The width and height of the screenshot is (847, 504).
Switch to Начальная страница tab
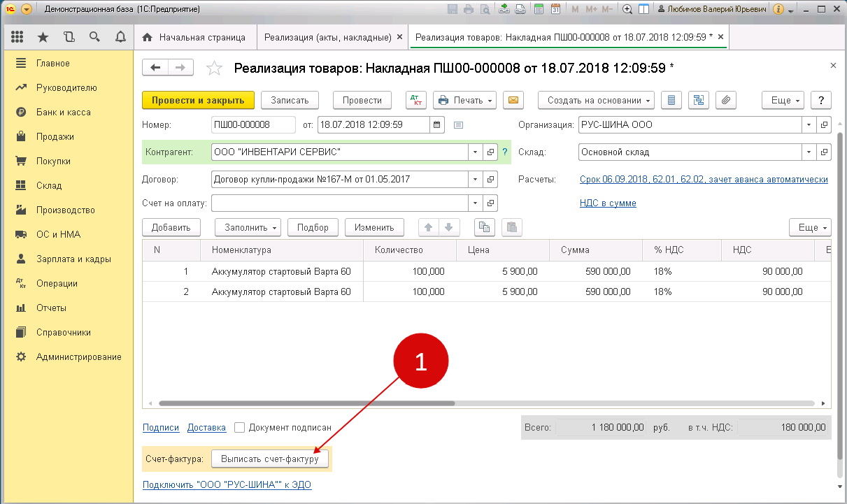pyautogui.click(x=195, y=37)
